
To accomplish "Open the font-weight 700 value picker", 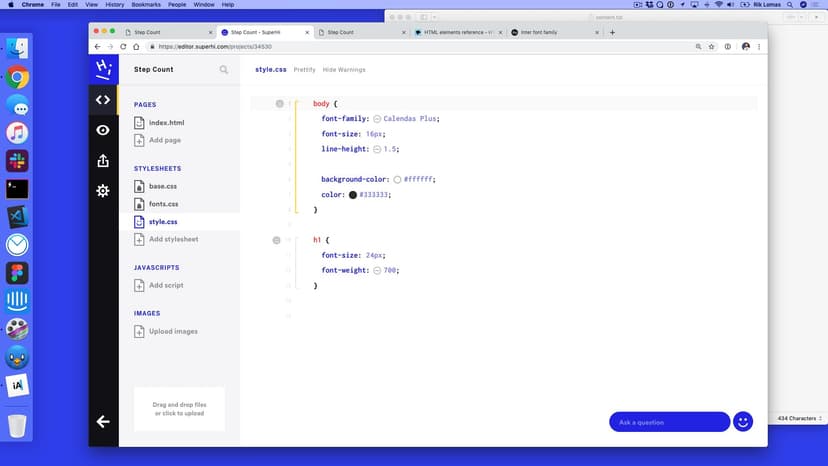I will 377,270.
